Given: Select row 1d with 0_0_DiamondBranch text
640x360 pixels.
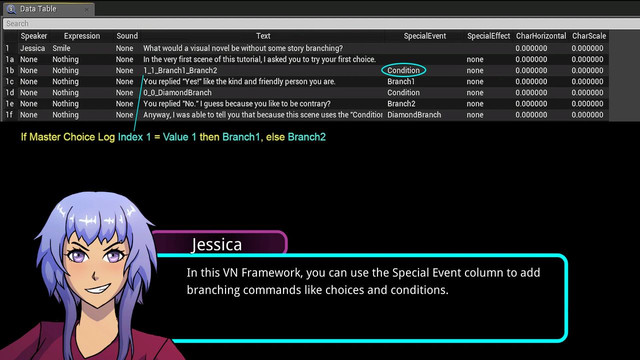Looking at the screenshot, I should (x=306, y=93).
